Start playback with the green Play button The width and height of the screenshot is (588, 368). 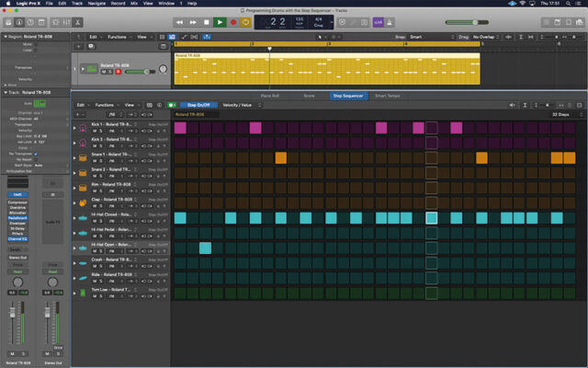pyautogui.click(x=220, y=22)
